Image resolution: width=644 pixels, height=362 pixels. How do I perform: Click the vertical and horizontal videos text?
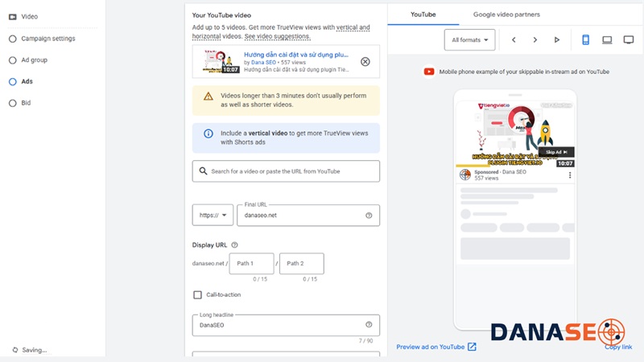pos(281,32)
